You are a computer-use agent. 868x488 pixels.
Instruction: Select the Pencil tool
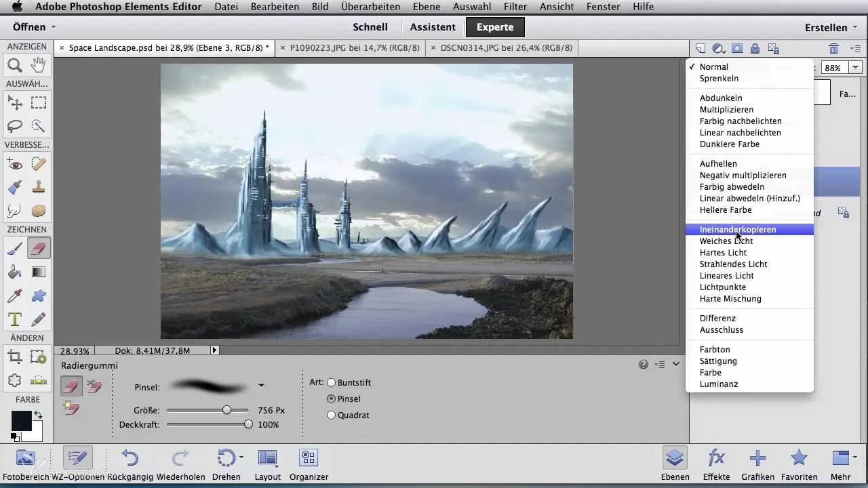tap(39, 319)
